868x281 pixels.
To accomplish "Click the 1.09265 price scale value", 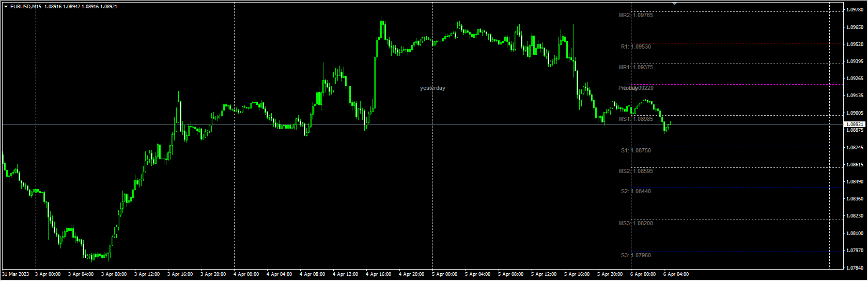I will tap(855, 79).
